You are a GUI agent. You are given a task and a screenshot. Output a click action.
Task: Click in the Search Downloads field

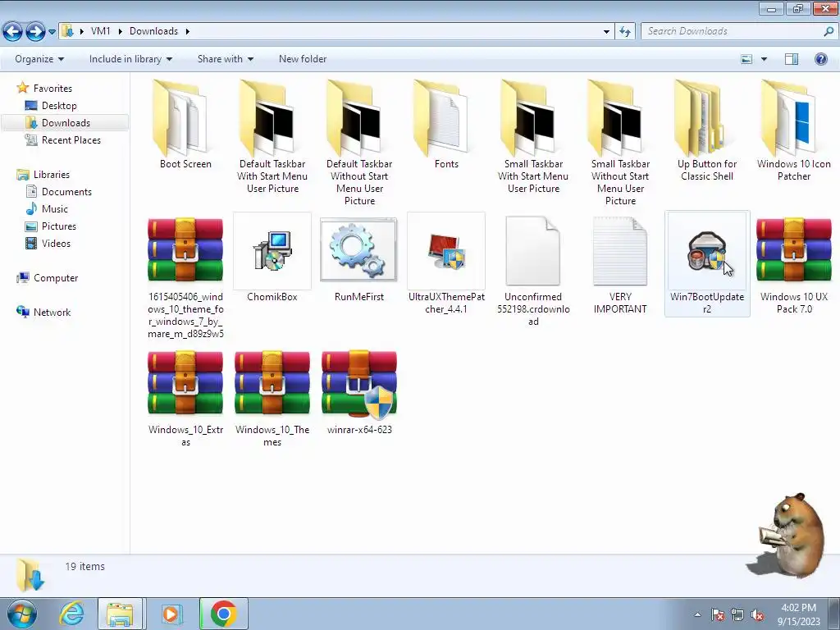(733, 32)
